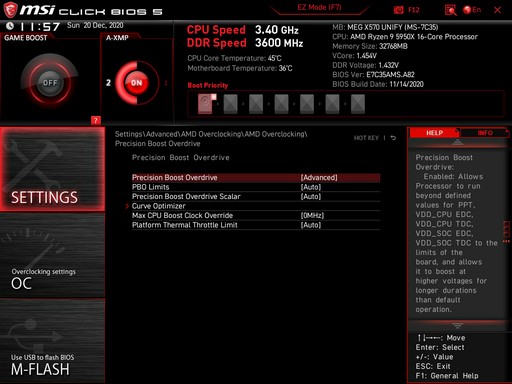Toggle the GAME BOOST knob

tap(50, 82)
